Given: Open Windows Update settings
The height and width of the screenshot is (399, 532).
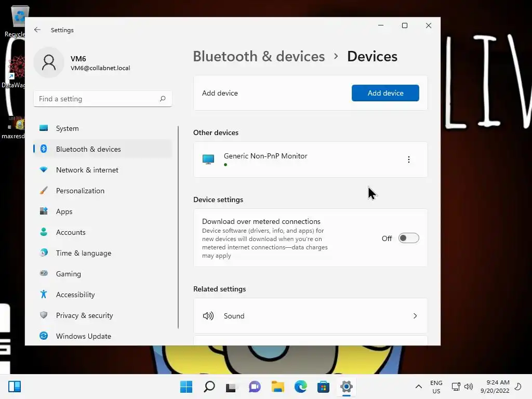Looking at the screenshot, I should click(x=102, y=336).
